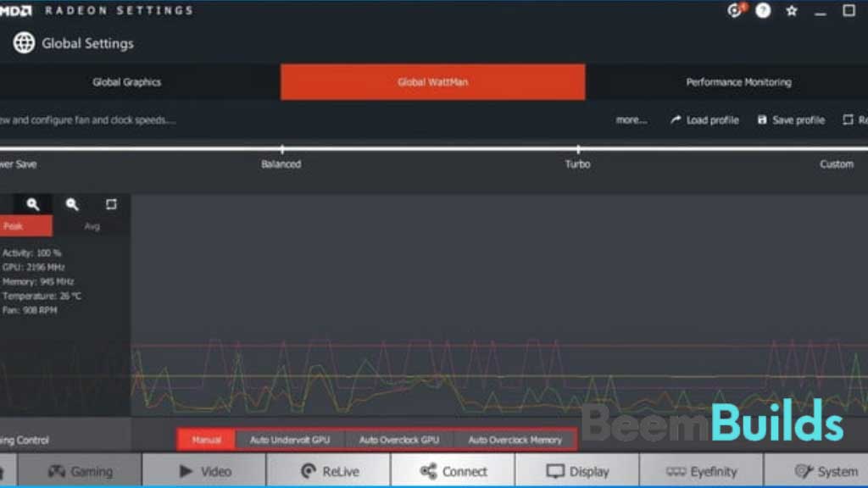
Task: Click the 'Memory: 945 MHz' readout
Action: click(x=37, y=281)
